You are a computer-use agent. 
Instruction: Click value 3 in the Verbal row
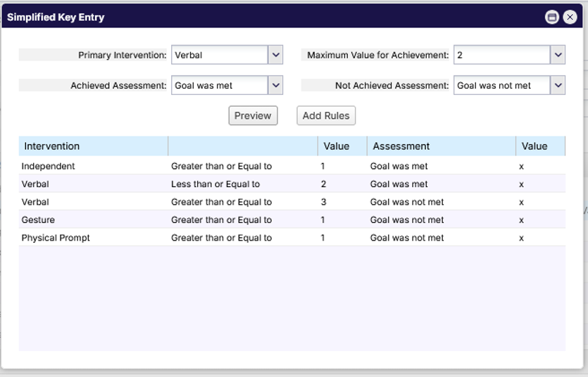(x=323, y=202)
